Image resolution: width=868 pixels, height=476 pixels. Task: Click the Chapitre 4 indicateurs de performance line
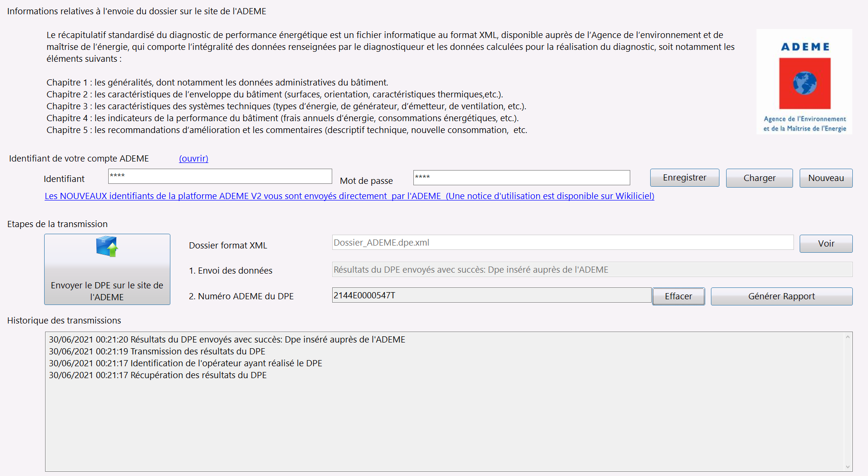pos(282,118)
